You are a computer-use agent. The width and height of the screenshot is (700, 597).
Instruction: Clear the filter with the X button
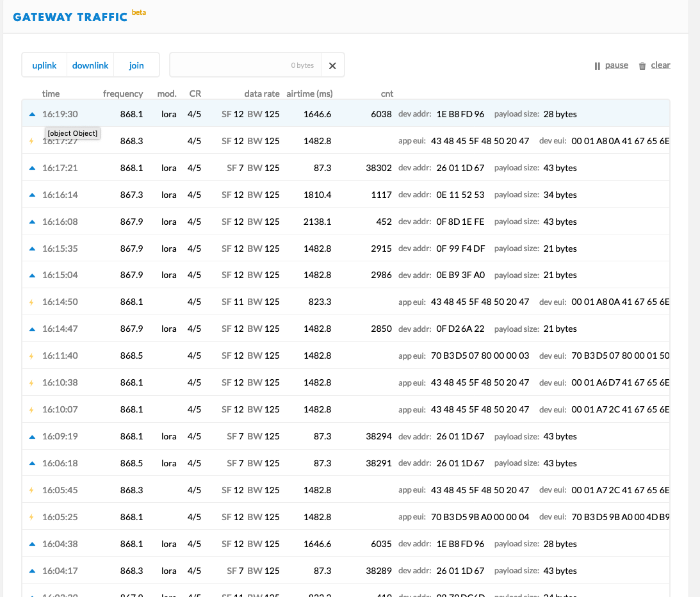(x=332, y=65)
